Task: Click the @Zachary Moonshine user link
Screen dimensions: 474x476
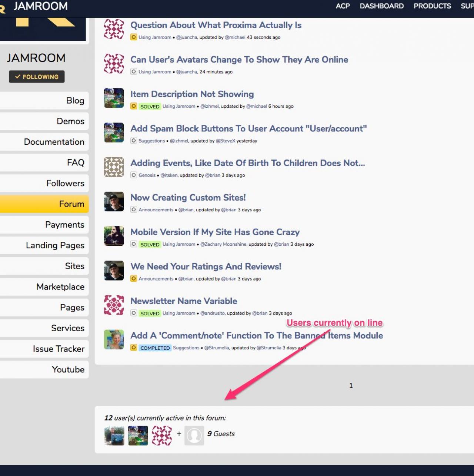Action: pos(223,244)
